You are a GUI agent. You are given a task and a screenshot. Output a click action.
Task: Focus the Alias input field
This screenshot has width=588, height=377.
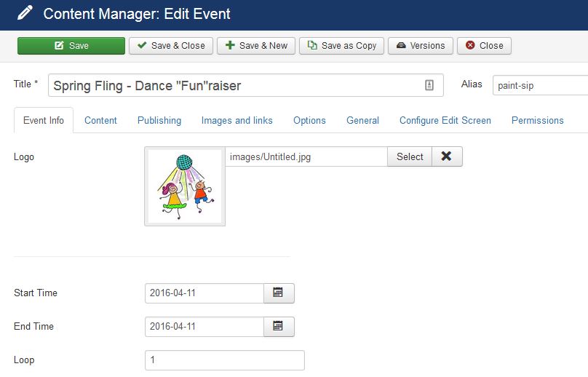[x=540, y=84]
